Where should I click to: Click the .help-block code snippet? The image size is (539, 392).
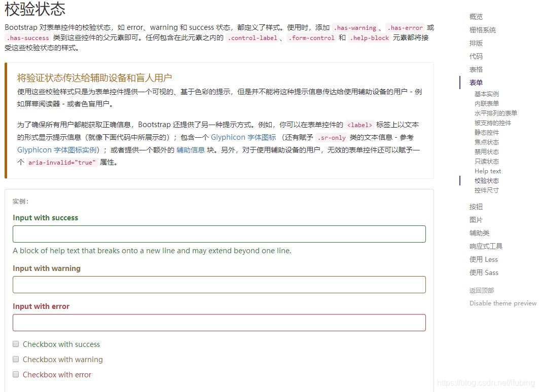pos(370,38)
